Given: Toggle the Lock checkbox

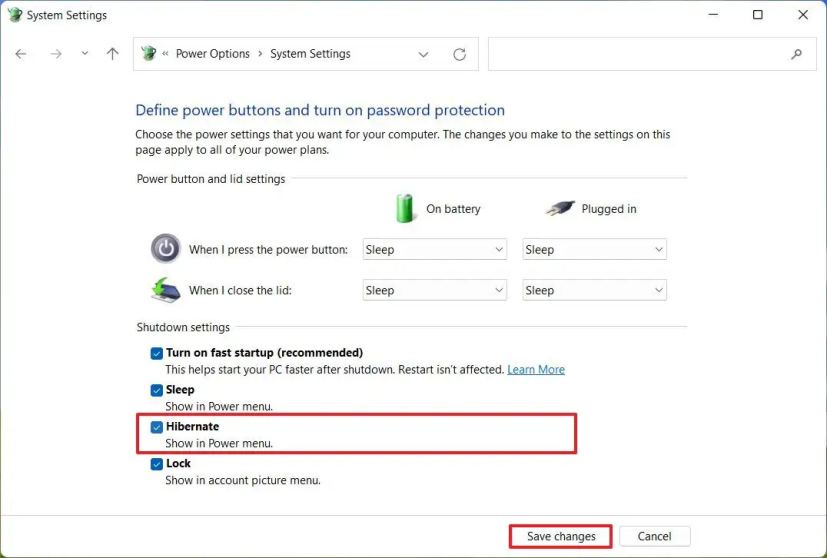Looking at the screenshot, I should pos(157,464).
